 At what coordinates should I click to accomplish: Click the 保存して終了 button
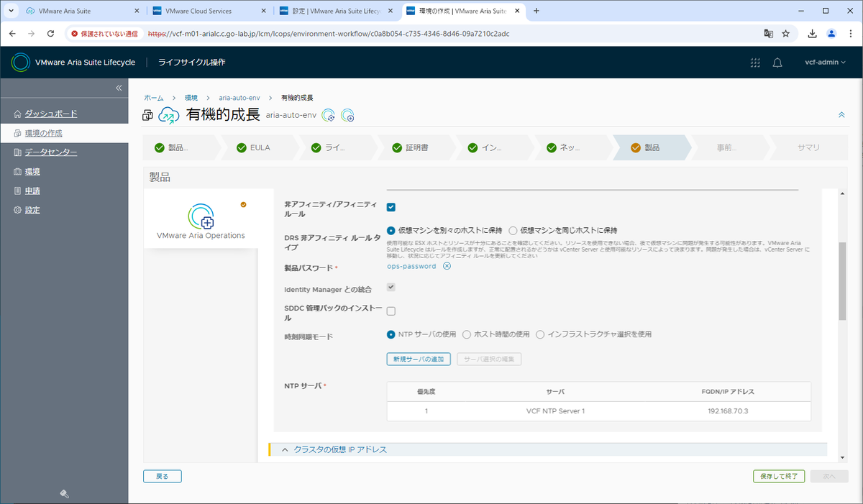coord(780,476)
